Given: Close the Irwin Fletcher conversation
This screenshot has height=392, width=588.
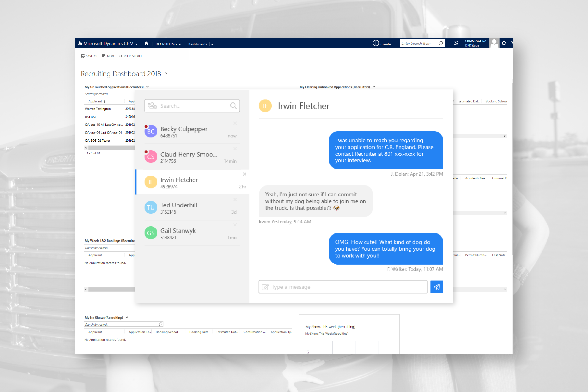Looking at the screenshot, I should tap(245, 174).
